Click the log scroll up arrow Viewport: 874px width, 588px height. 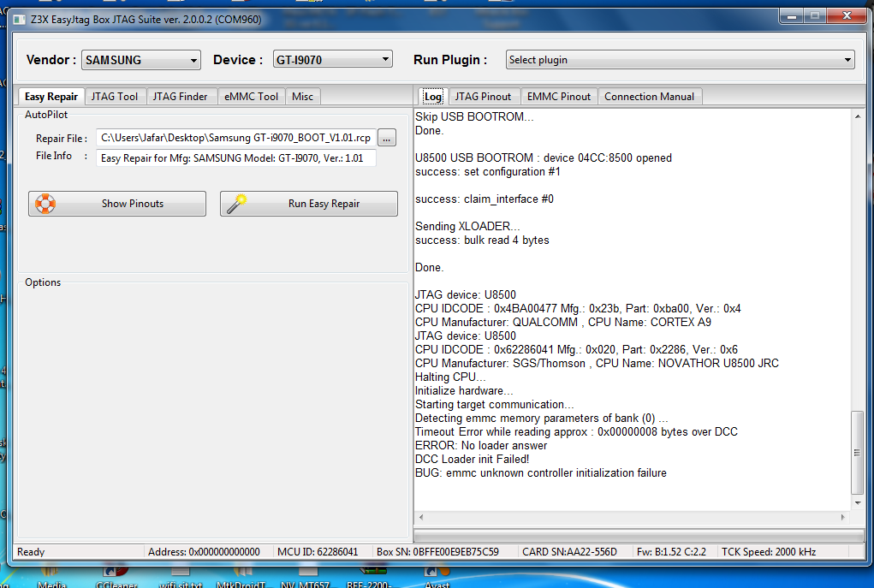point(857,116)
